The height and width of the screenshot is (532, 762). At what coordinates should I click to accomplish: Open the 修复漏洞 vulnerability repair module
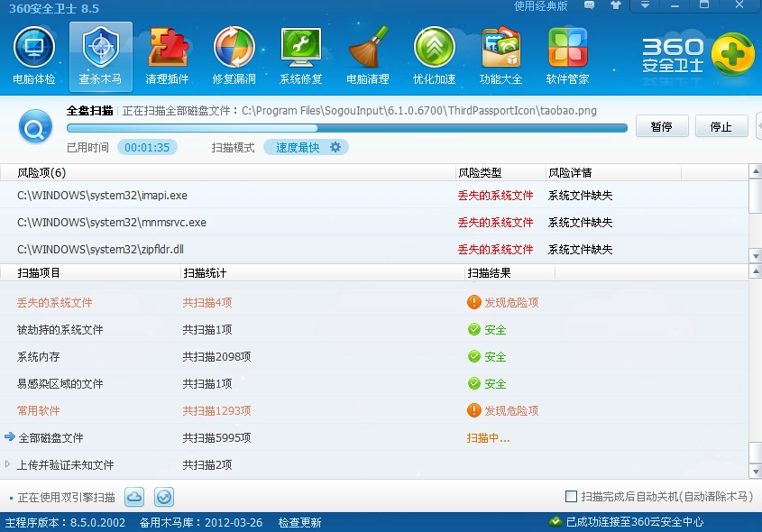(x=234, y=56)
